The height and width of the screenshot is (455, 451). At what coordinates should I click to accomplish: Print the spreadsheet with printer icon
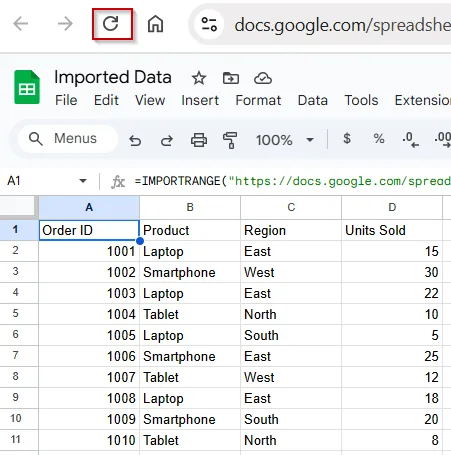[199, 140]
